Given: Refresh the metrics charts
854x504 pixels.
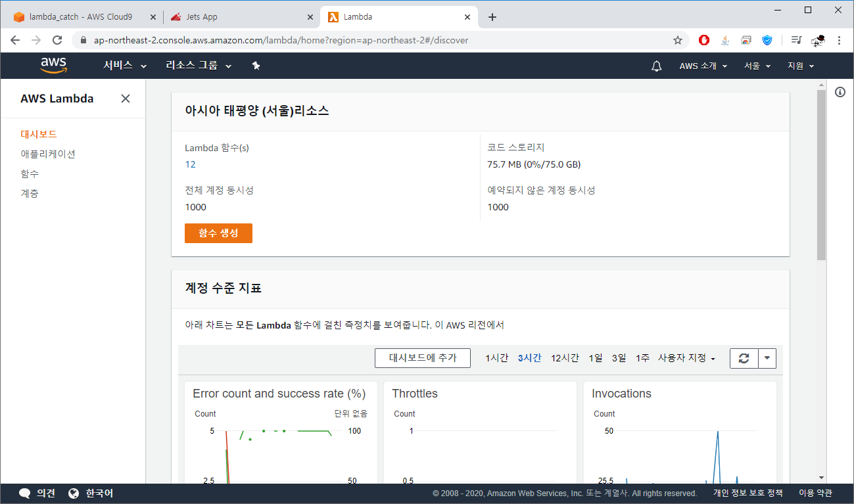Looking at the screenshot, I should coord(744,358).
